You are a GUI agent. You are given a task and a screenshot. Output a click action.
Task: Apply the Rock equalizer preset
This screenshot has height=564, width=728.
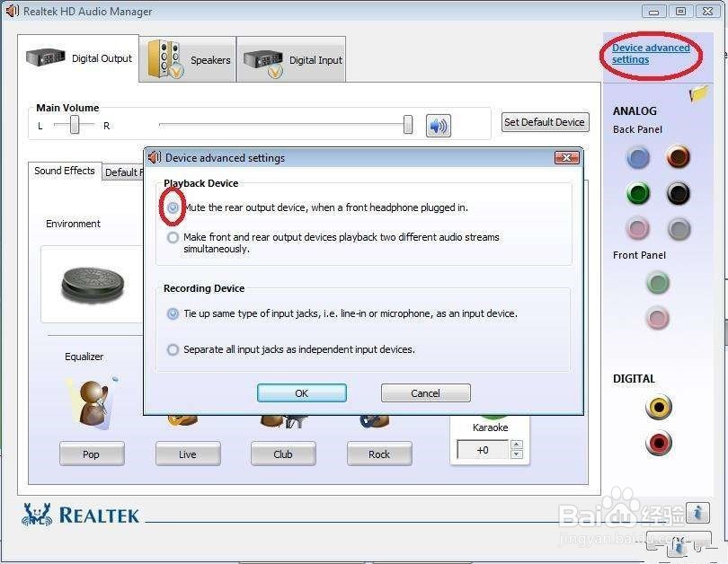(x=379, y=454)
